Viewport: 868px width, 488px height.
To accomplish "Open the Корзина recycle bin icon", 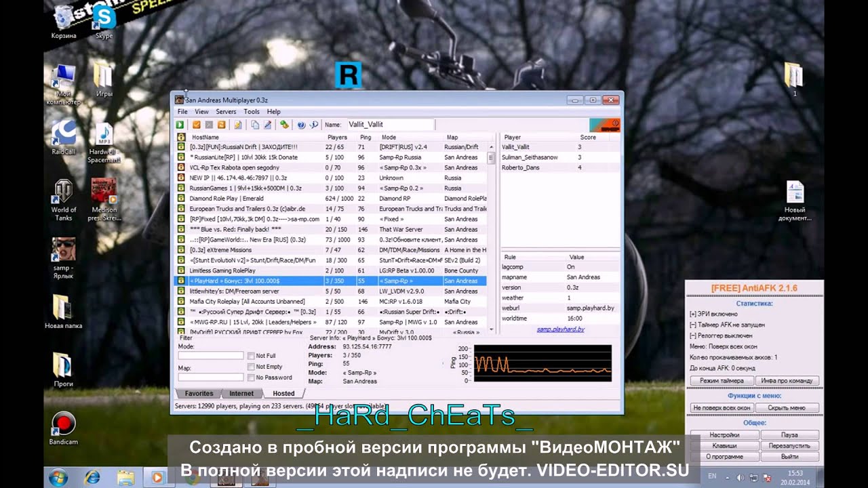I will tap(64, 21).
